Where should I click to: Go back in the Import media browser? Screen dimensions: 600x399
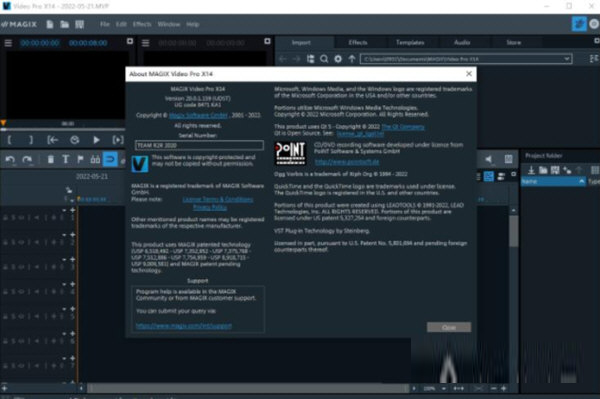[x=283, y=59]
